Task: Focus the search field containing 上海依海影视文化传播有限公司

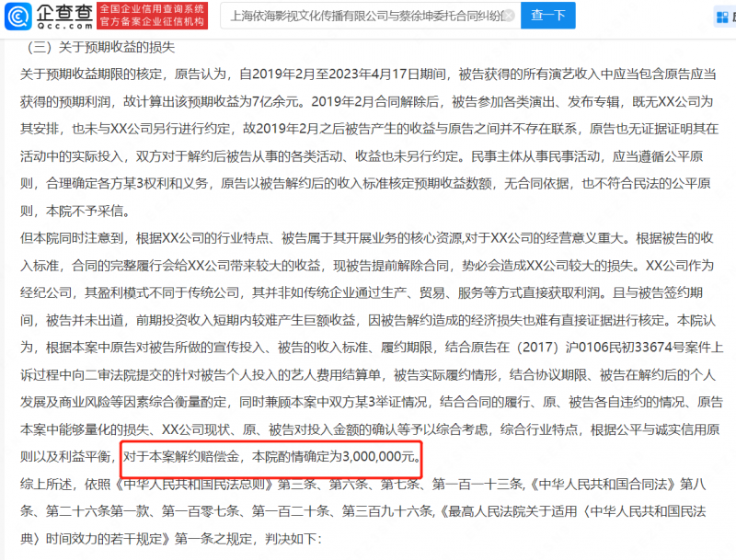Action: (x=371, y=16)
